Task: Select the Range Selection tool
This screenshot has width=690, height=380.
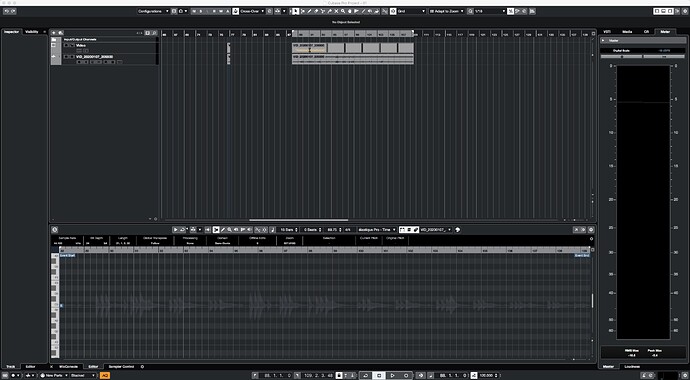Action: (303, 11)
